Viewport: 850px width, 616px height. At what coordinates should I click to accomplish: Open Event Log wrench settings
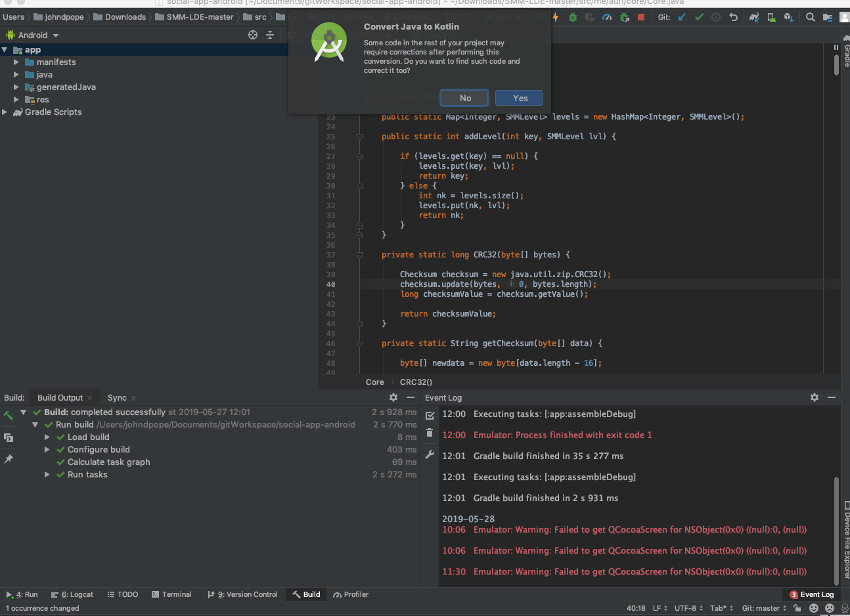430,454
